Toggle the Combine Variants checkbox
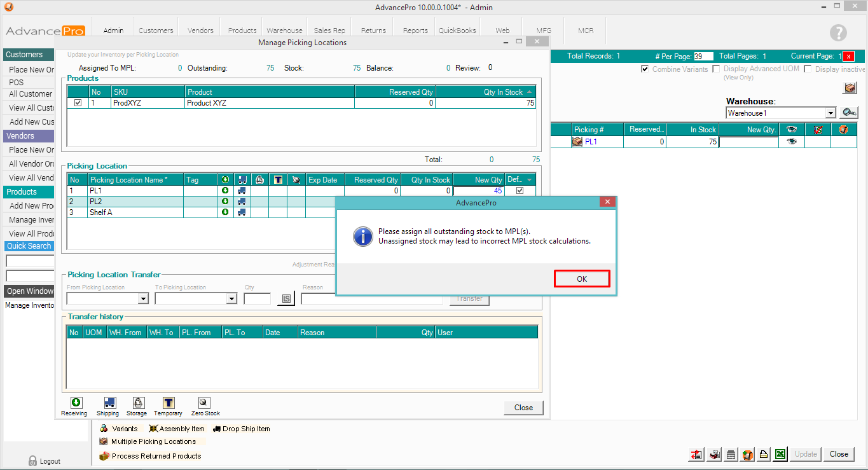Screen dimensions: 868x470 pos(645,69)
